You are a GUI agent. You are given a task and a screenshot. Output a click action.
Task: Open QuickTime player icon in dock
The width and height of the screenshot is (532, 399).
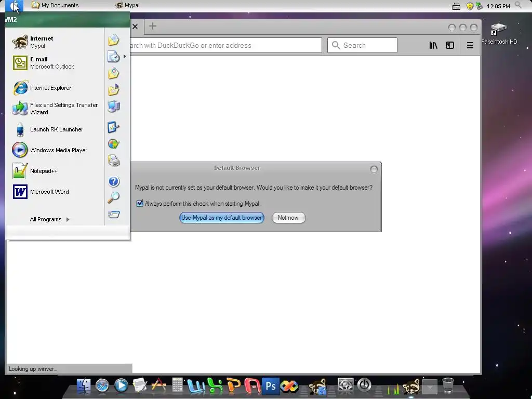tap(121, 386)
